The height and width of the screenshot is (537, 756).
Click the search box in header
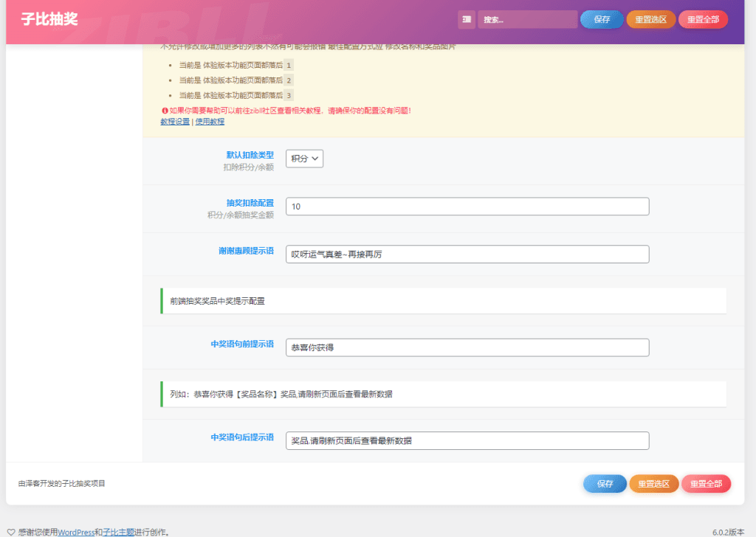(527, 20)
